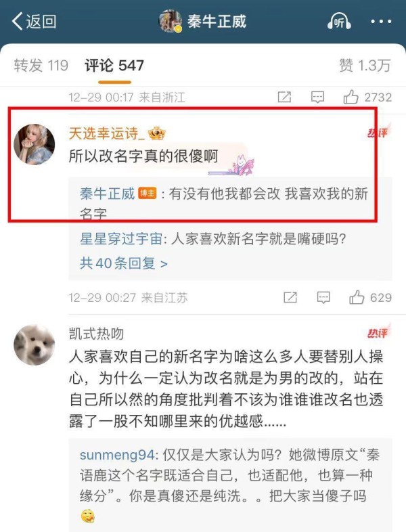Open 凯式热吻's dog avatar
The width and height of the screenshot is (406, 532).
tap(35, 345)
